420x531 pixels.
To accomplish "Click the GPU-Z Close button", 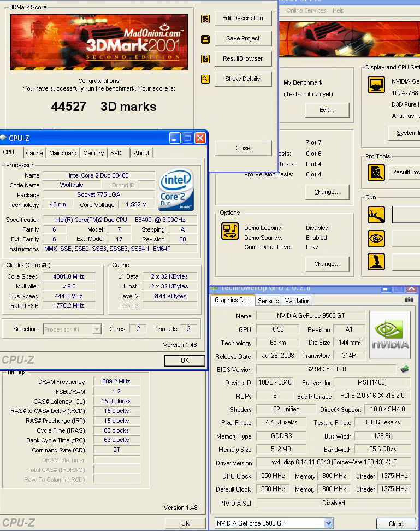I will click(x=396, y=523).
